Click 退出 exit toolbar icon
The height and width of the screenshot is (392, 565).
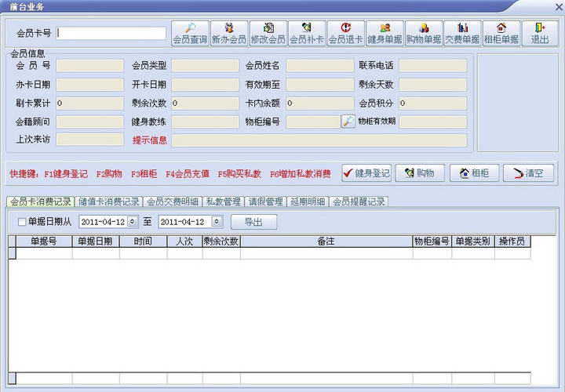540,33
